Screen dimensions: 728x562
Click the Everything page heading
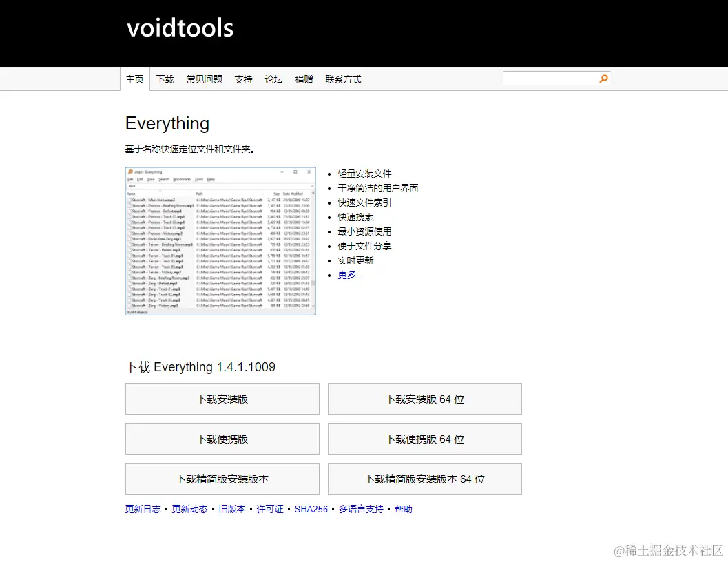(167, 123)
